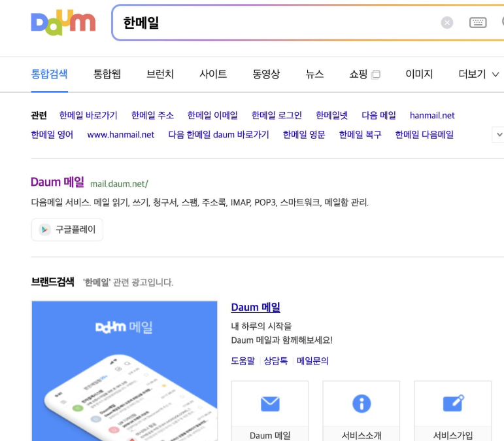Switch to the 동영상 tab

point(266,75)
